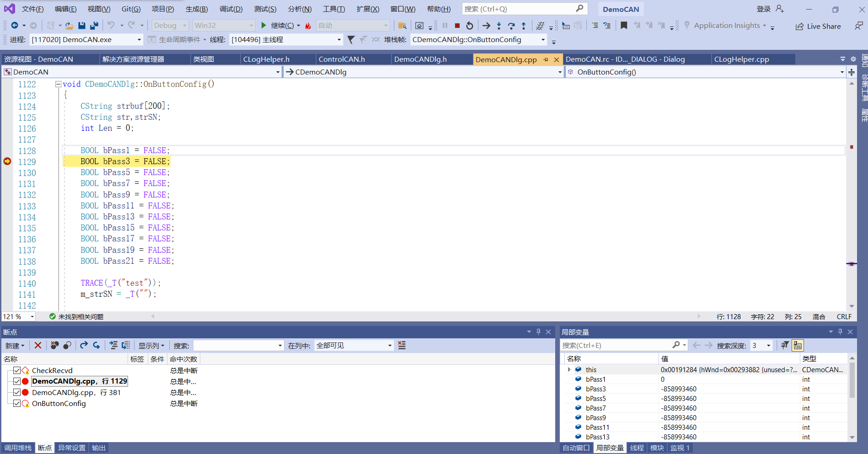Click the Step Out icon
868x454 pixels.
[524, 25]
